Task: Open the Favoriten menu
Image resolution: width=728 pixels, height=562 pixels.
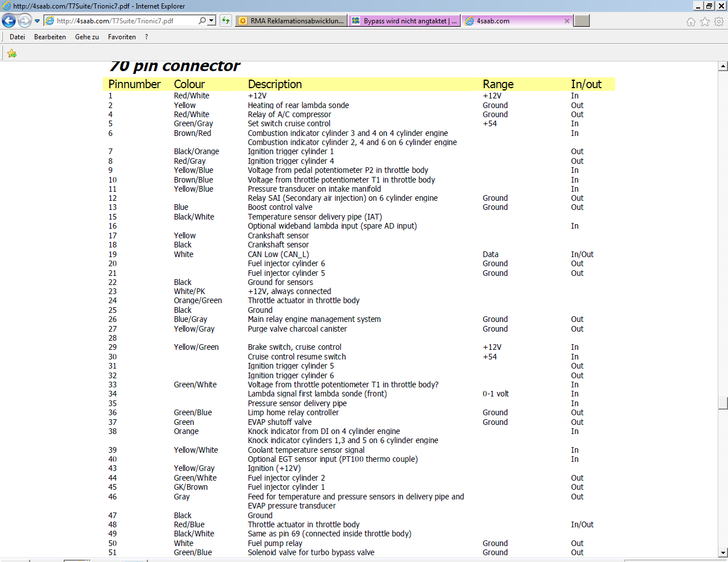Action: pos(122,37)
